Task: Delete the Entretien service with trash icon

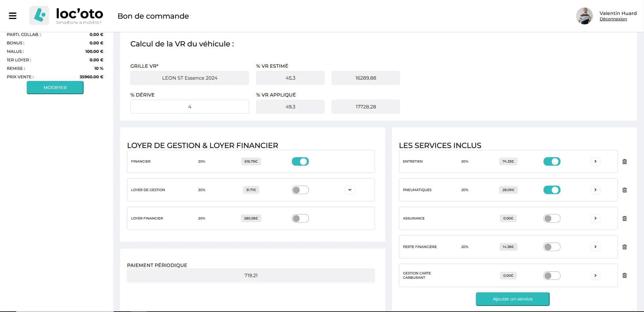Action: (x=624, y=162)
